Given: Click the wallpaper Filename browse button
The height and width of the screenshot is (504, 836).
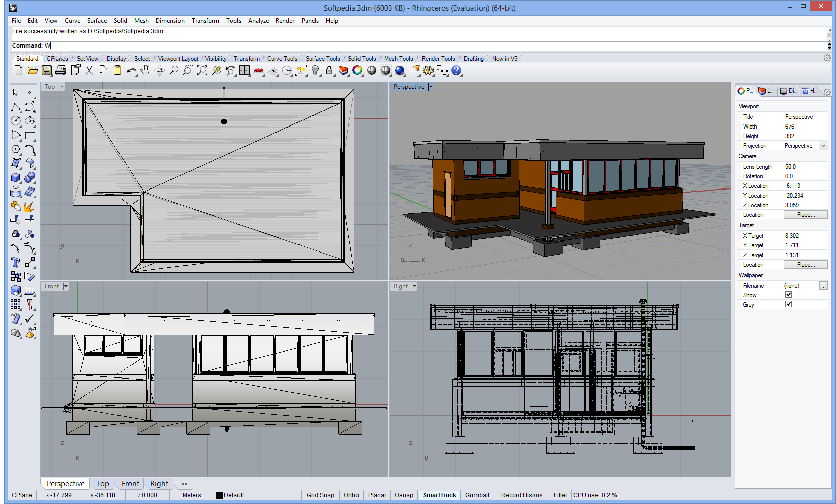Looking at the screenshot, I should tap(823, 286).
